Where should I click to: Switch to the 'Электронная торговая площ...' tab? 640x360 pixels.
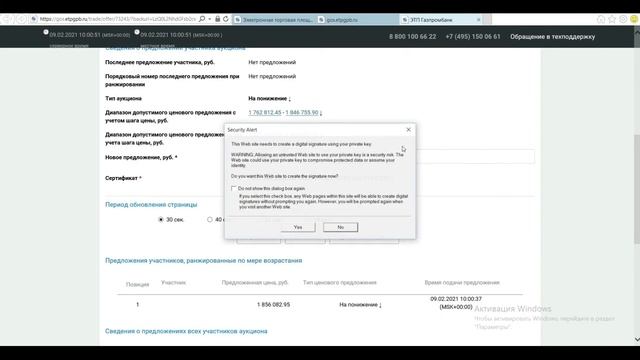[x=274, y=20]
